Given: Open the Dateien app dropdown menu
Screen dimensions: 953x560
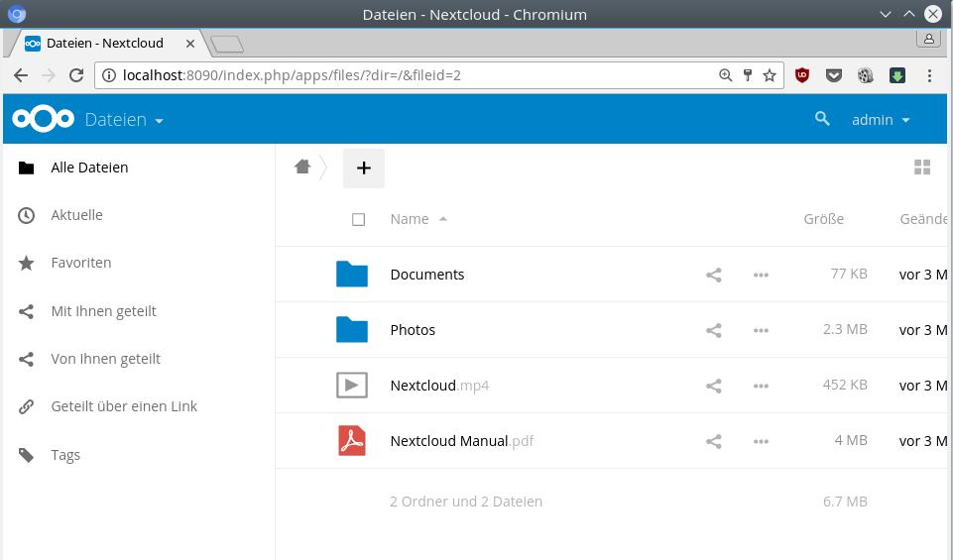Looking at the screenshot, I should tap(124, 120).
